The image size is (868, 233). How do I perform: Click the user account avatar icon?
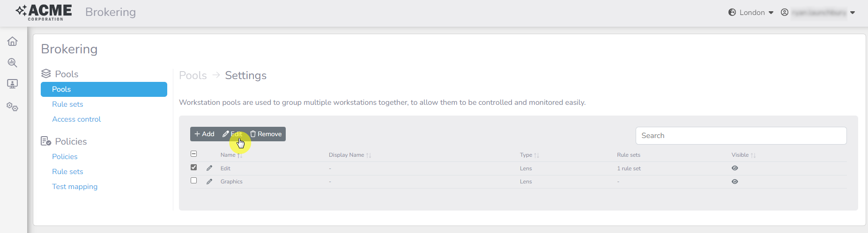click(x=785, y=13)
